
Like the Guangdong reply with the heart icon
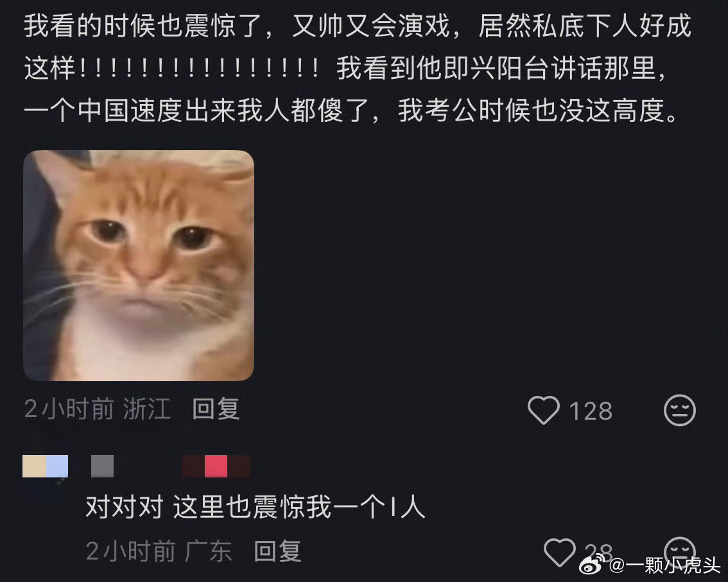(559, 552)
